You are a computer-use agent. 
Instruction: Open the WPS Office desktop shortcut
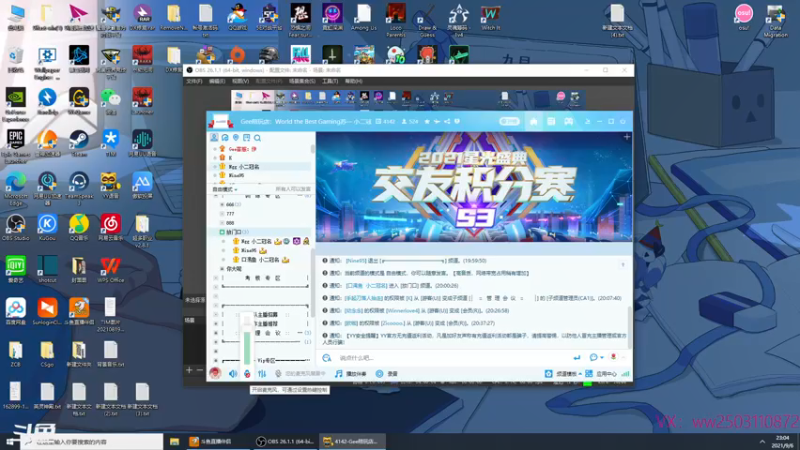coord(110,269)
